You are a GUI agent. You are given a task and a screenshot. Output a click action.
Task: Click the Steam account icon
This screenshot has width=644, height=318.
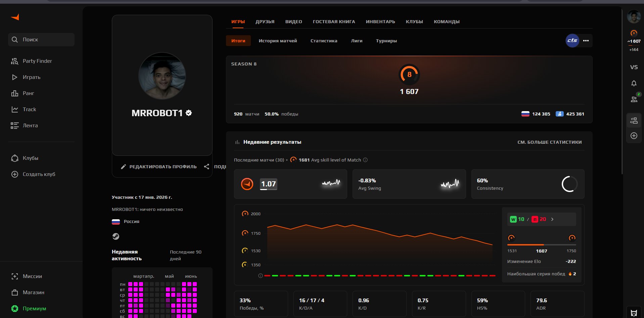116,236
